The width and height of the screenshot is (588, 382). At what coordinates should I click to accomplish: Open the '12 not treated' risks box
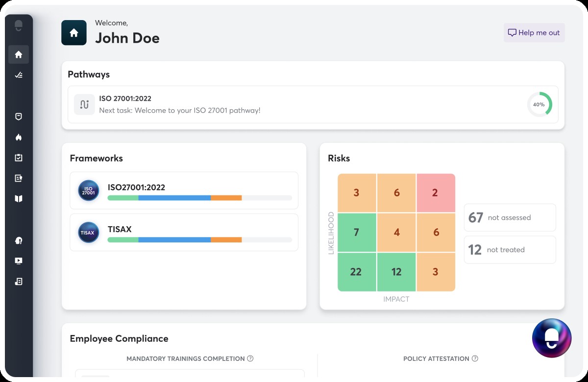510,250
